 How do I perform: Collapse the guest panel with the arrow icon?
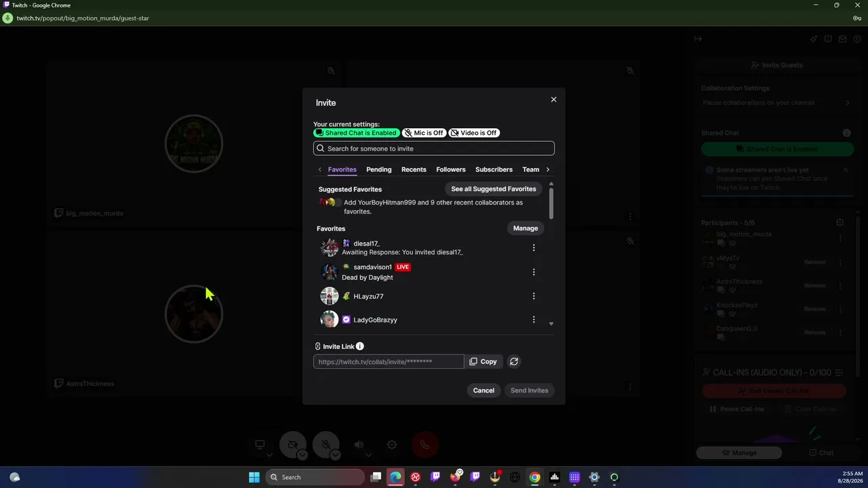(x=698, y=39)
